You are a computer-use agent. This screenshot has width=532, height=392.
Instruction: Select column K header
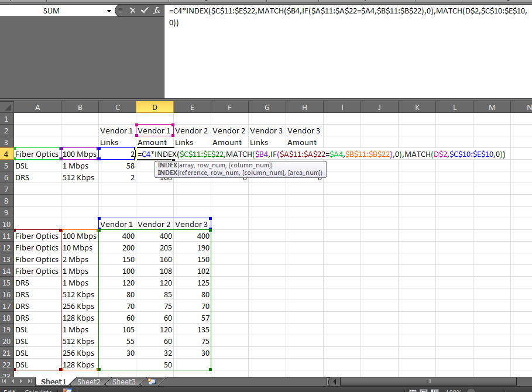(x=417, y=108)
